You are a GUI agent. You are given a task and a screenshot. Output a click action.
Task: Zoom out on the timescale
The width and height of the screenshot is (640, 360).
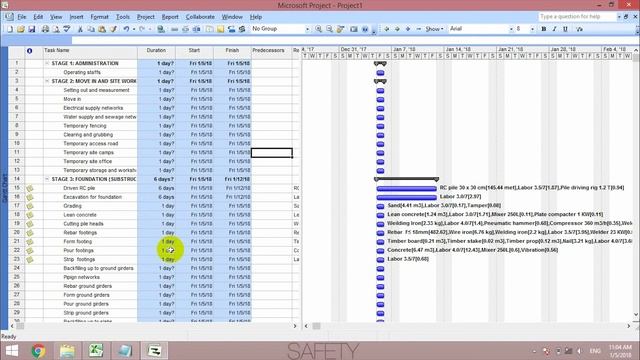(x=329, y=29)
